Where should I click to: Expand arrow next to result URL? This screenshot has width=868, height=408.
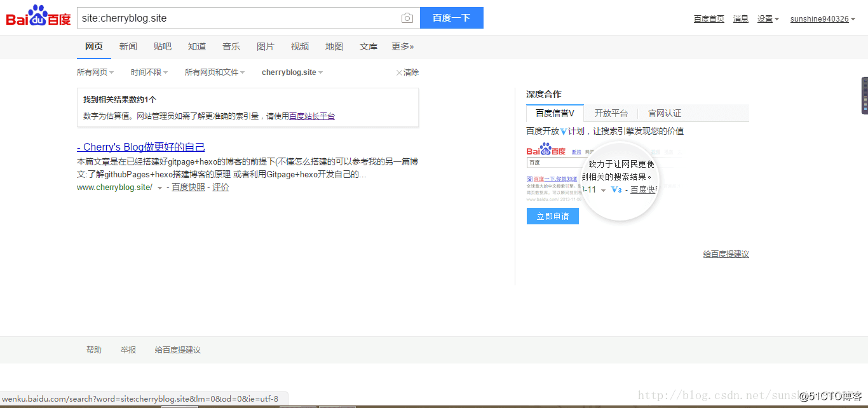159,188
